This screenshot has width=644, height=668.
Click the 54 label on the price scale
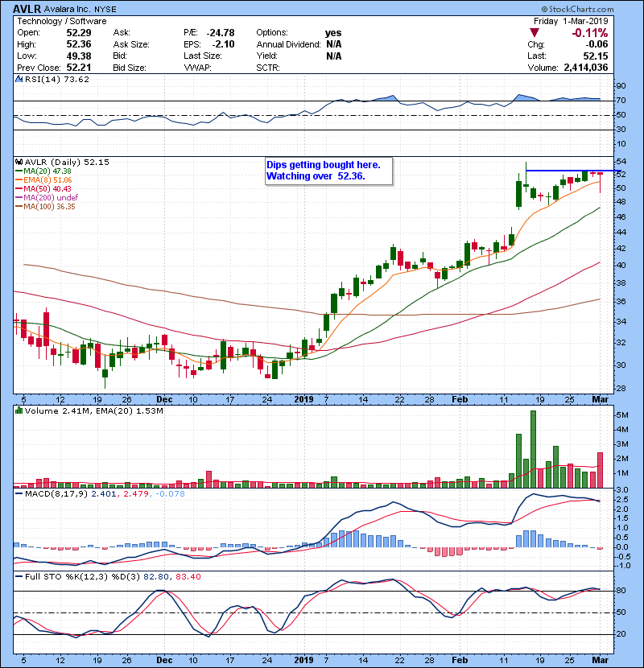[x=621, y=162]
